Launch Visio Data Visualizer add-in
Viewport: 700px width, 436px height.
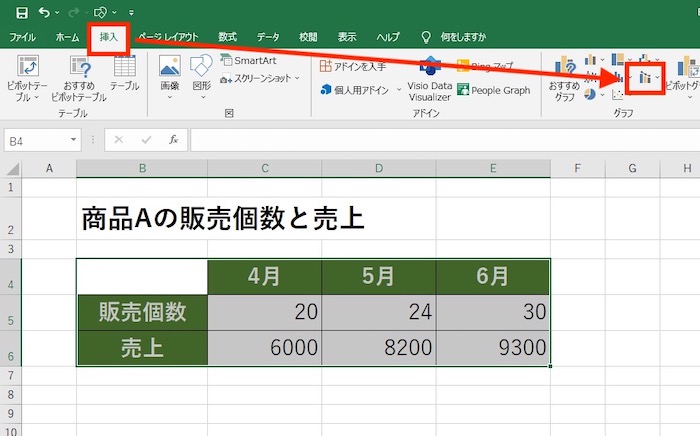pyautogui.click(x=430, y=79)
